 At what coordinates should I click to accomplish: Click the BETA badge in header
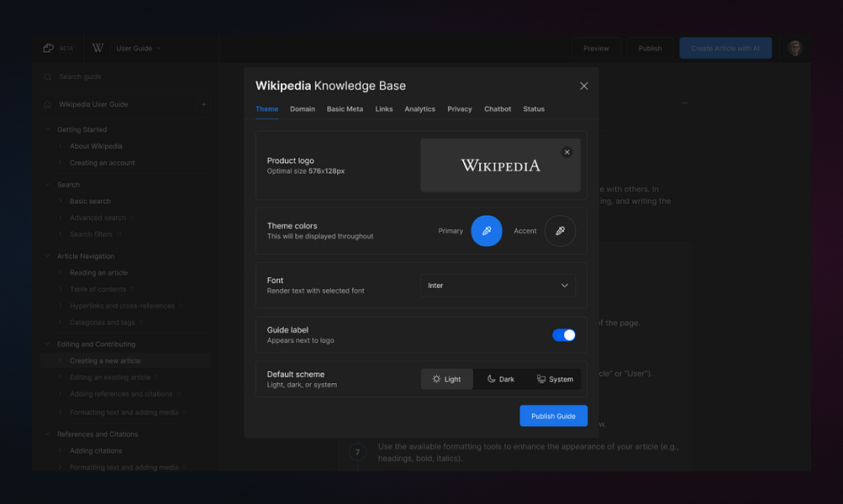[66, 49]
